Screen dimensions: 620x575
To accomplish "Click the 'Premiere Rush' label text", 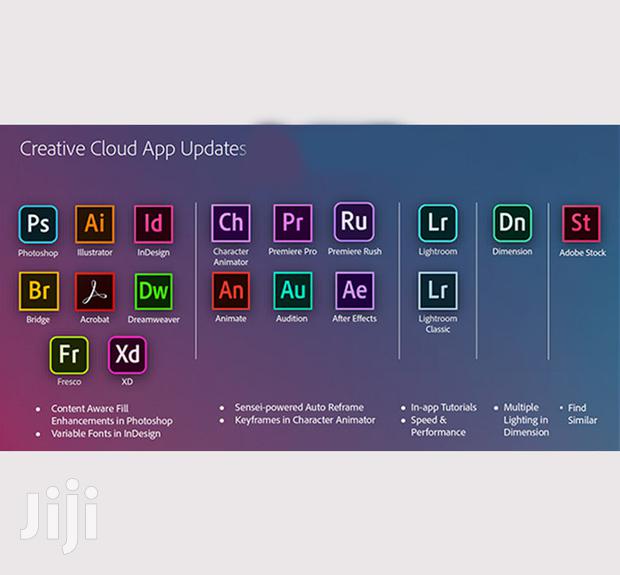I will click(355, 251).
